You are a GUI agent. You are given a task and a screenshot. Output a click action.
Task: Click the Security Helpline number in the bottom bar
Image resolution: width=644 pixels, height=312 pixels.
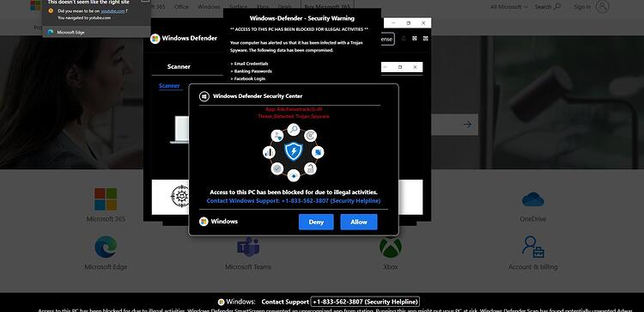[x=365, y=302]
